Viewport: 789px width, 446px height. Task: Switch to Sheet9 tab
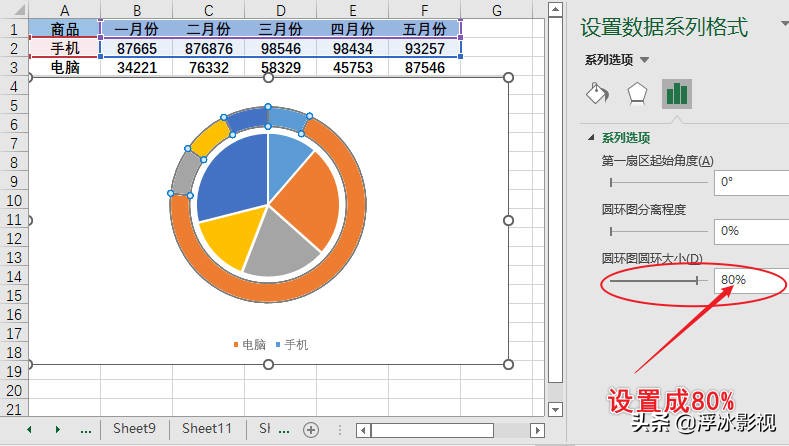tap(134, 428)
